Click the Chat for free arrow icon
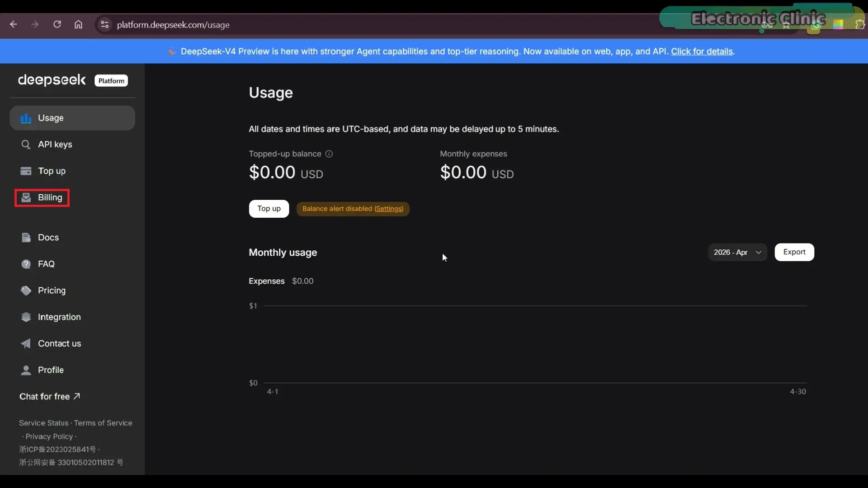The width and height of the screenshot is (868, 488). 77,396
